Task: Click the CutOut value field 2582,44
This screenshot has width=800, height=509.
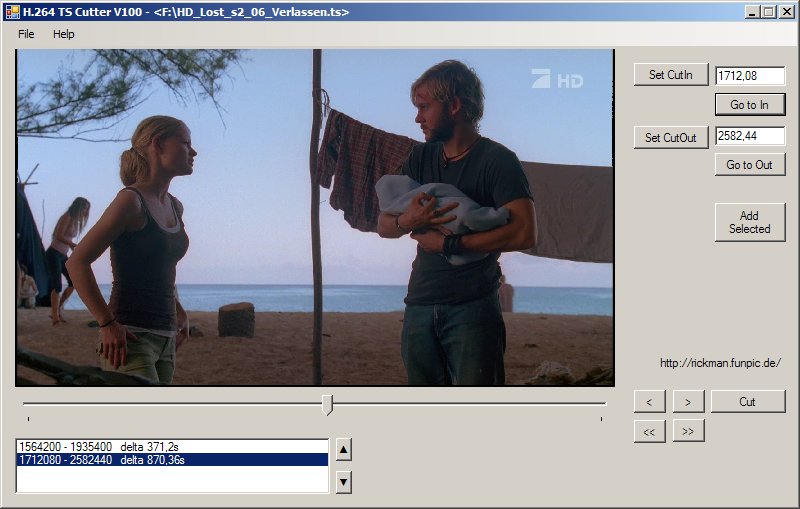Action: coord(750,136)
